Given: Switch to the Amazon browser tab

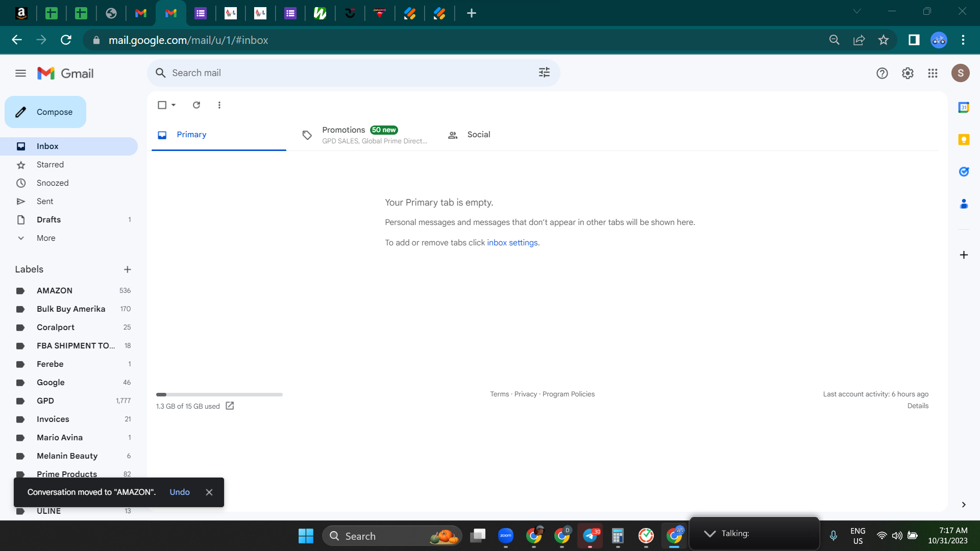Looking at the screenshot, I should coord(21,13).
